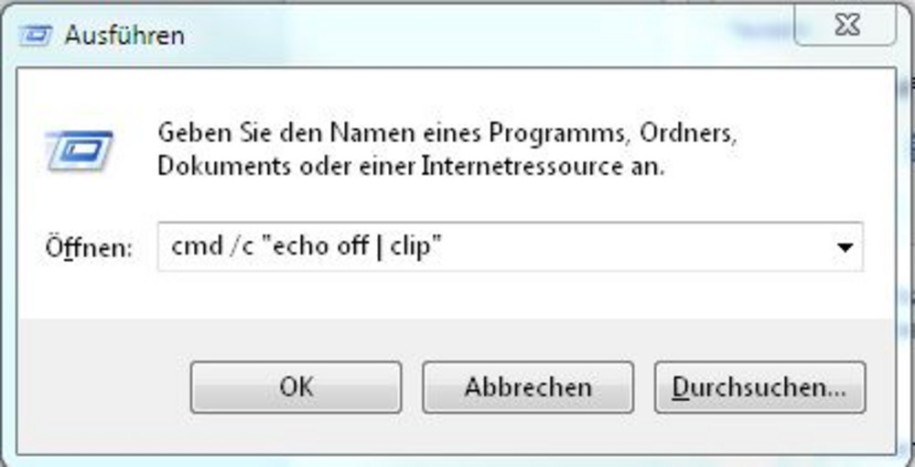This screenshot has height=467, width=915.
Task: Place cursor at the pipe character
Action: [x=379, y=248]
